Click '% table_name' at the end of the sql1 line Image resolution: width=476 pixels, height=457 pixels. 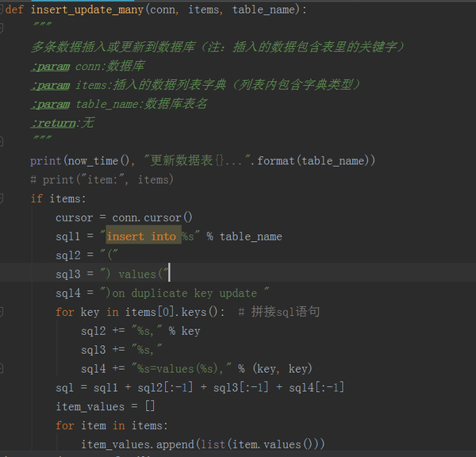pos(244,236)
